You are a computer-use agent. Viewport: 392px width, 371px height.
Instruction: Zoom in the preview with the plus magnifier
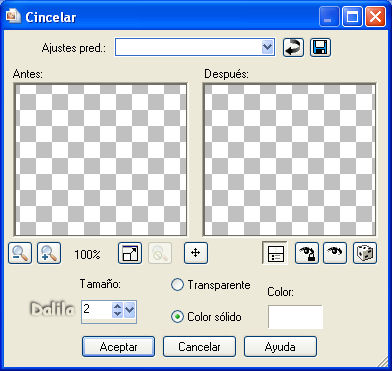[49, 253]
